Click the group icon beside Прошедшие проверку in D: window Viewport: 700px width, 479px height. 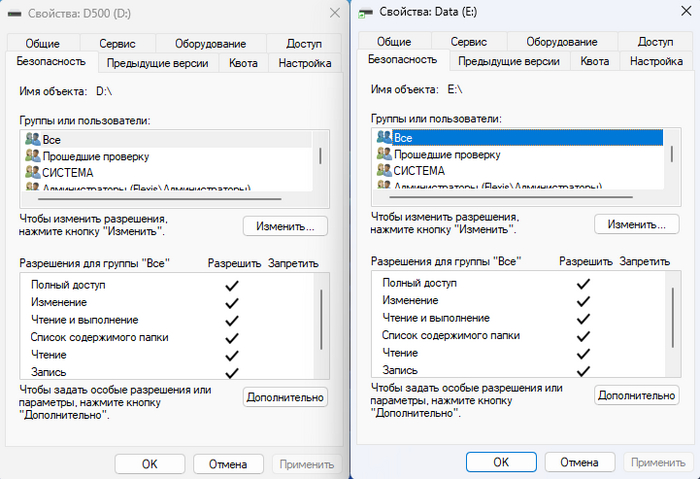33,156
